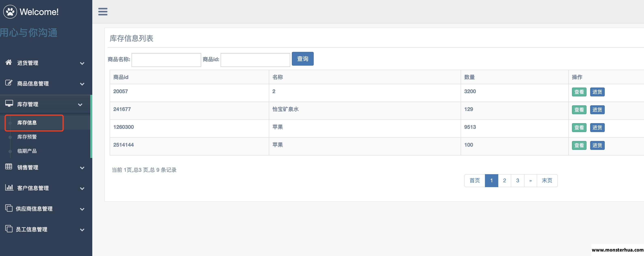The width and height of the screenshot is (644, 256).
Task: Click the 查询 search button
Action: pos(303,59)
